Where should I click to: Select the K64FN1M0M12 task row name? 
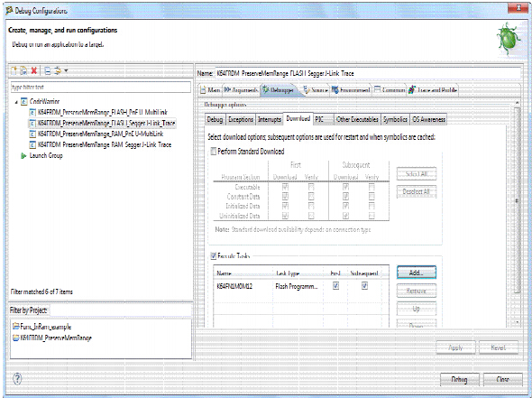click(234, 287)
